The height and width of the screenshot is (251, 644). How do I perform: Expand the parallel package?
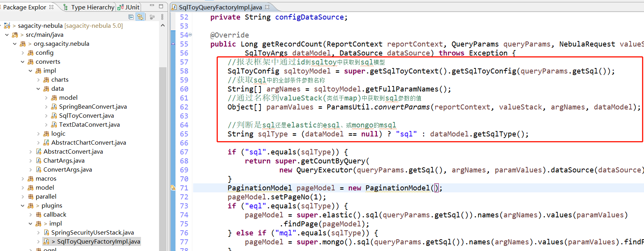23,197
